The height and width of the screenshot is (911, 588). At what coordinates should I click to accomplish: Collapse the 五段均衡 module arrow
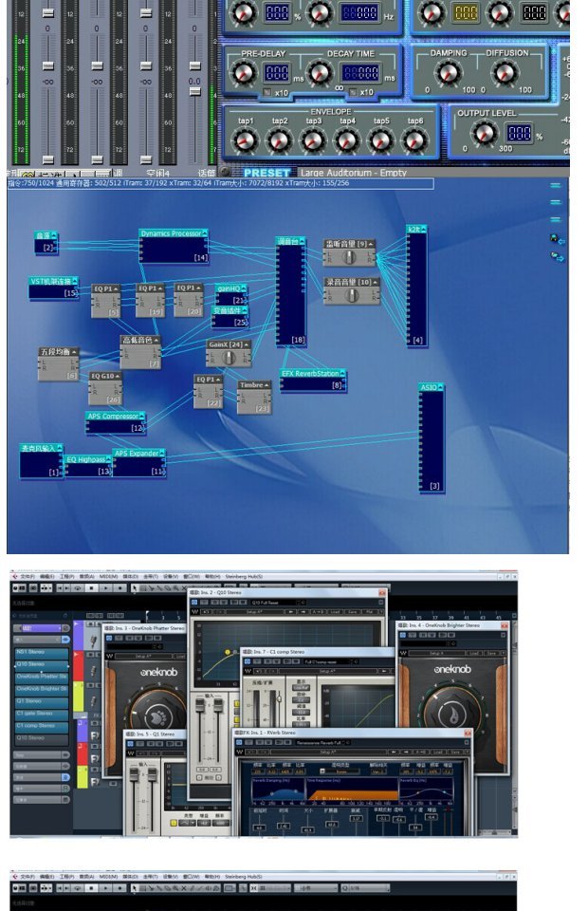(74, 352)
